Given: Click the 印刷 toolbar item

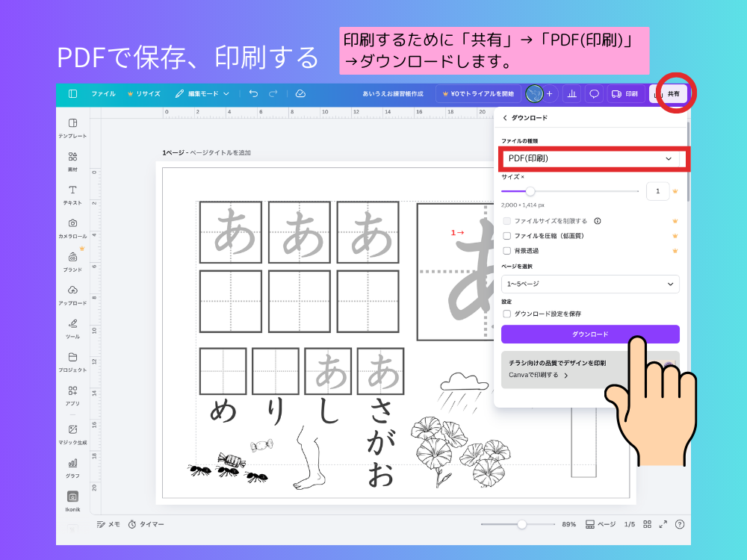Looking at the screenshot, I should click(x=624, y=93).
